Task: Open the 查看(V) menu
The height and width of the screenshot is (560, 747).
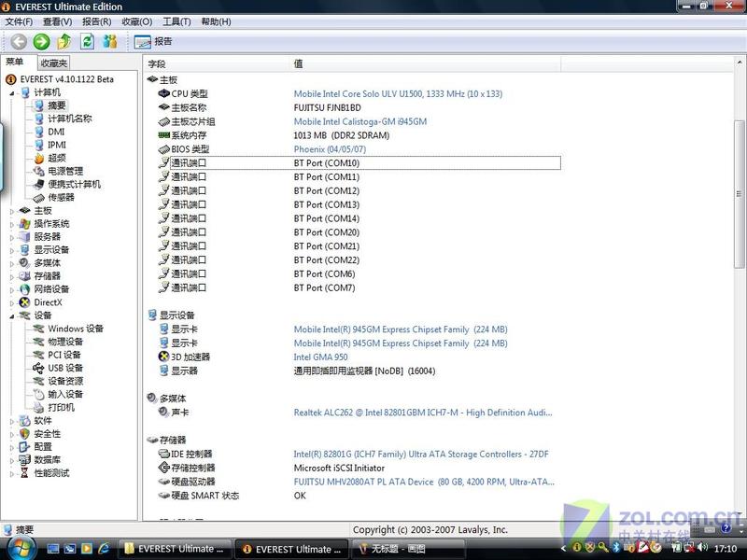Action: pyautogui.click(x=57, y=21)
